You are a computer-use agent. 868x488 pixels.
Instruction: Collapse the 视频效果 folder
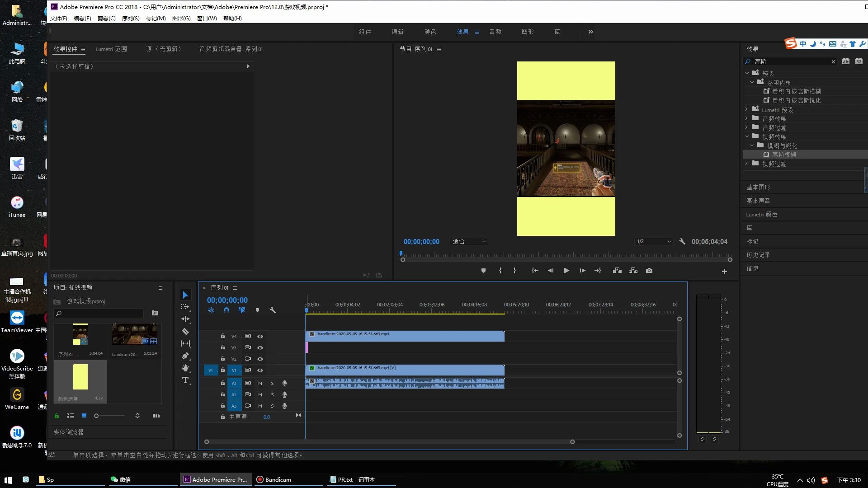click(x=747, y=136)
